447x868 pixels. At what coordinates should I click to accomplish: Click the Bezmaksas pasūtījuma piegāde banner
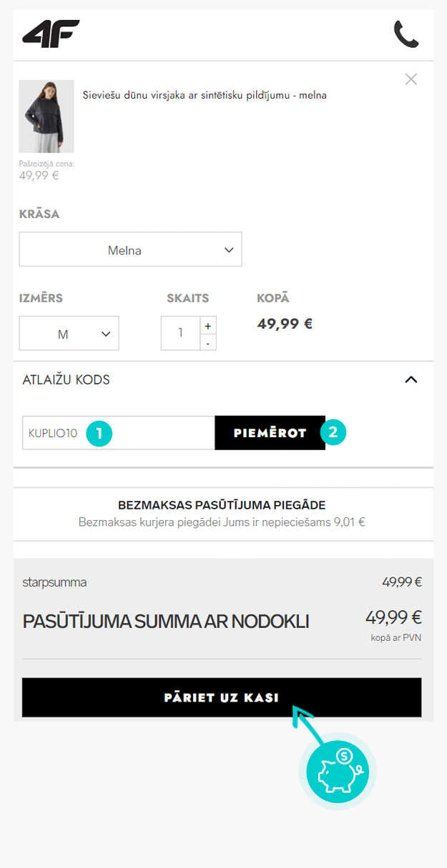[x=222, y=514]
